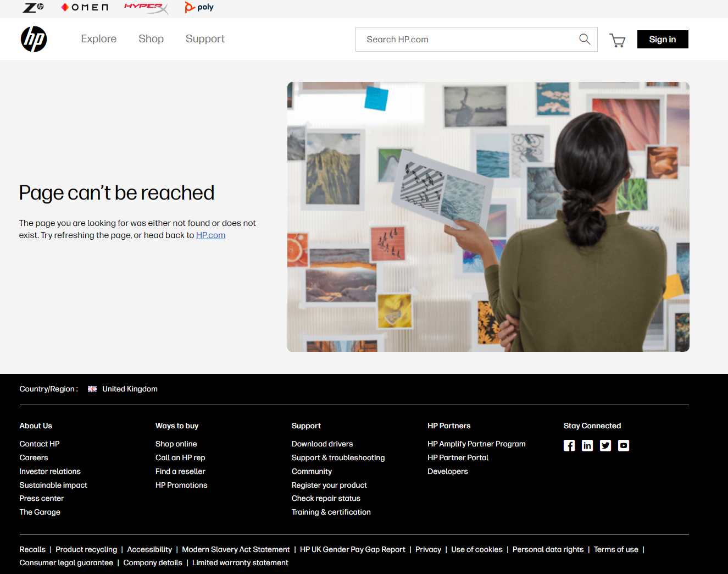Open the Support menu in header
The height and width of the screenshot is (574, 728).
pyautogui.click(x=205, y=39)
